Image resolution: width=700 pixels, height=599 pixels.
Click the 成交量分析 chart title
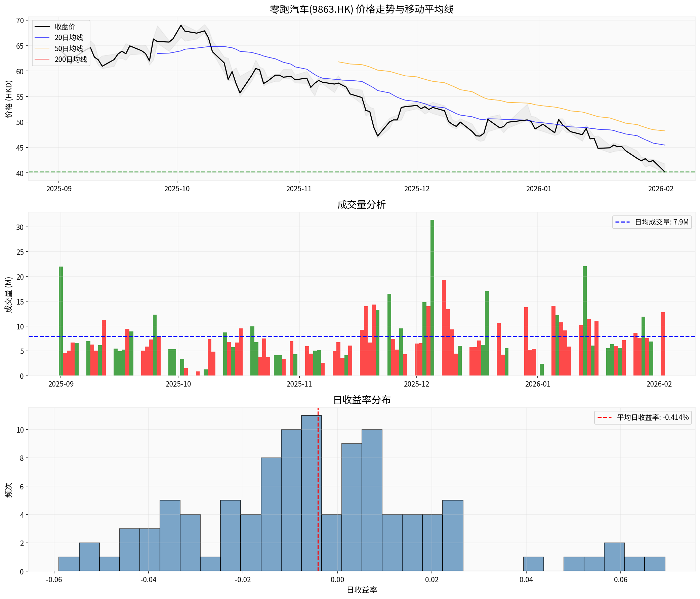pos(362,205)
